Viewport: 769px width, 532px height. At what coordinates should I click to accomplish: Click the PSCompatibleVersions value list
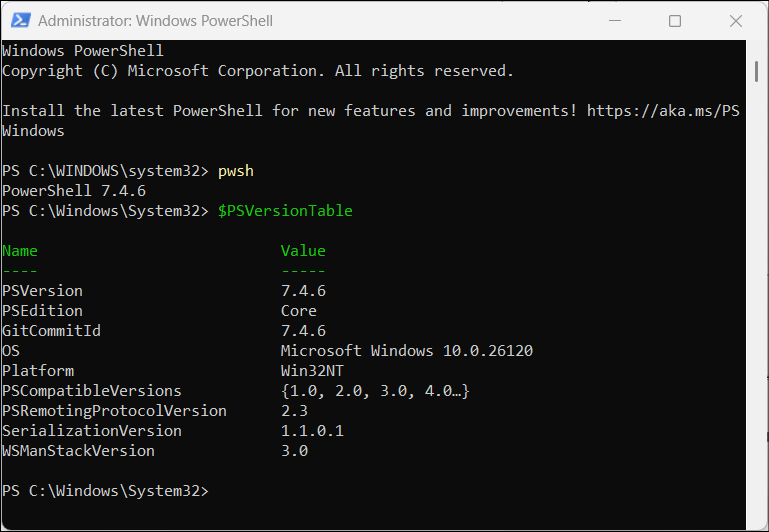point(375,391)
